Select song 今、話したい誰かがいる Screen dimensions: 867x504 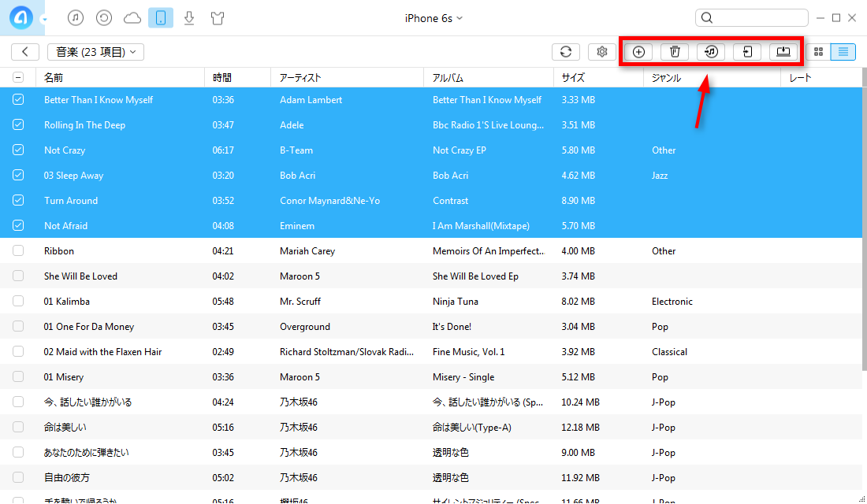[x=88, y=402]
